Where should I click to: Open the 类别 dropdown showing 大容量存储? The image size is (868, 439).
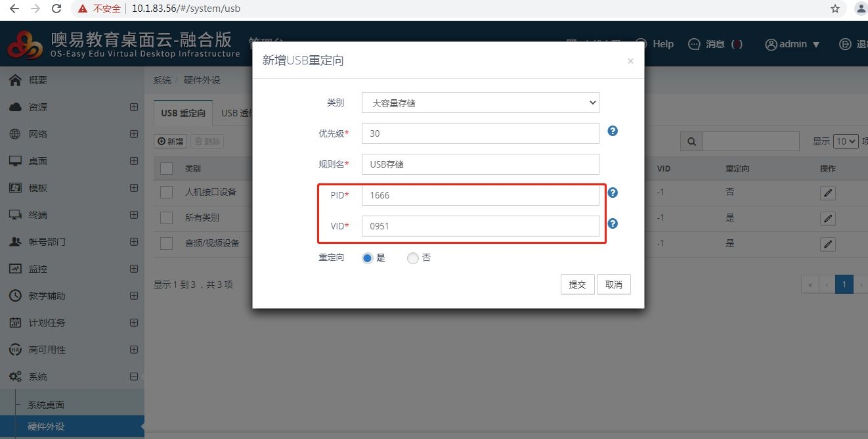[480, 103]
